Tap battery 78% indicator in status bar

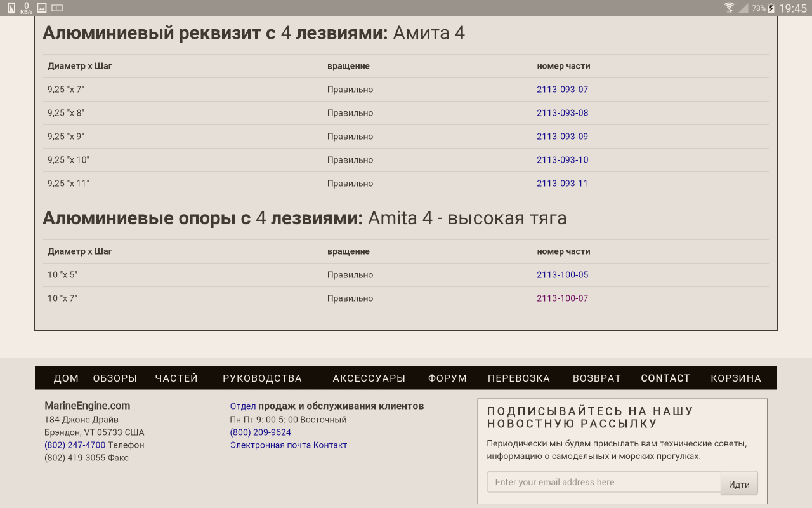pyautogui.click(x=763, y=8)
